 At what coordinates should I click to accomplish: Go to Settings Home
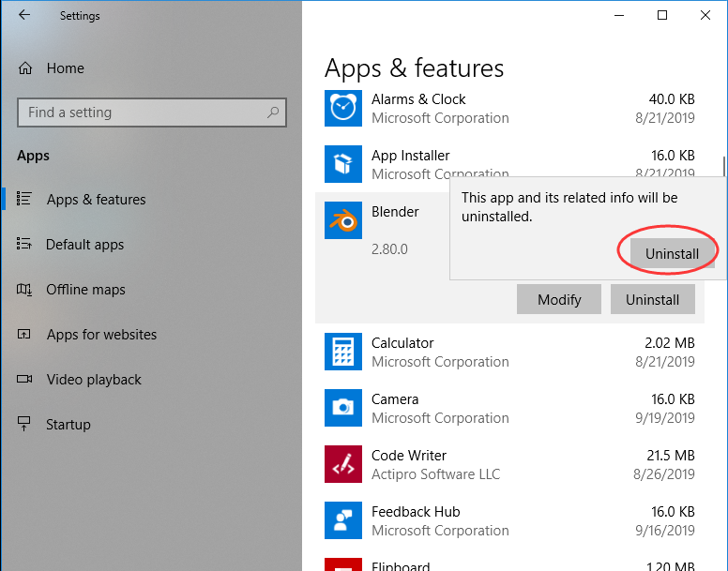coord(66,68)
